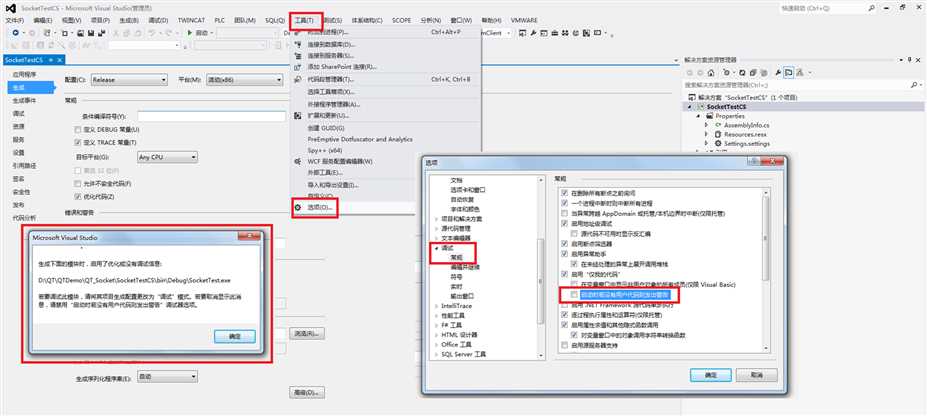Click OK in the Microsoft Visual Studio message box

tap(235, 336)
